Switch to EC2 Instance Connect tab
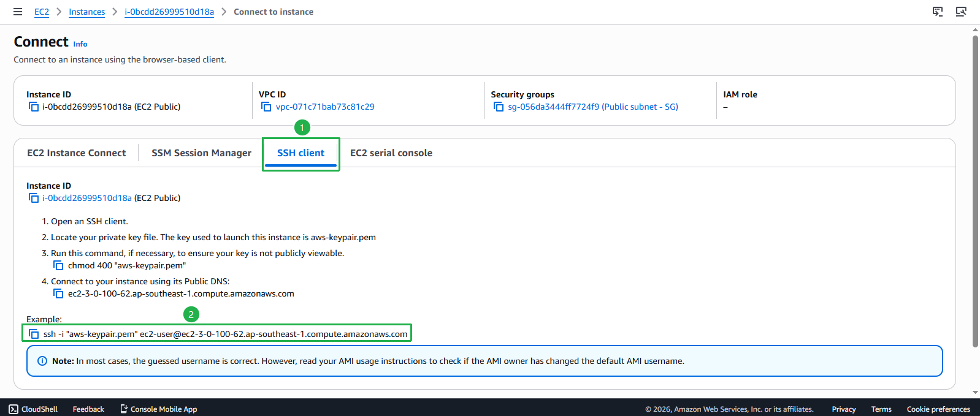The width and height of the screenshot is (980, 416). pyautogui.click(x=77, y=153)
